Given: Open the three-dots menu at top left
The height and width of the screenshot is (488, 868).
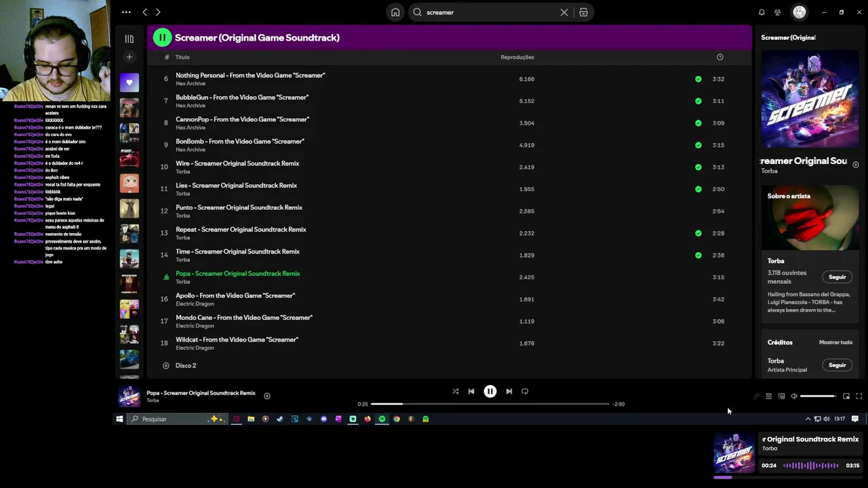Looking at the screenshot, I should coord(126,12).
